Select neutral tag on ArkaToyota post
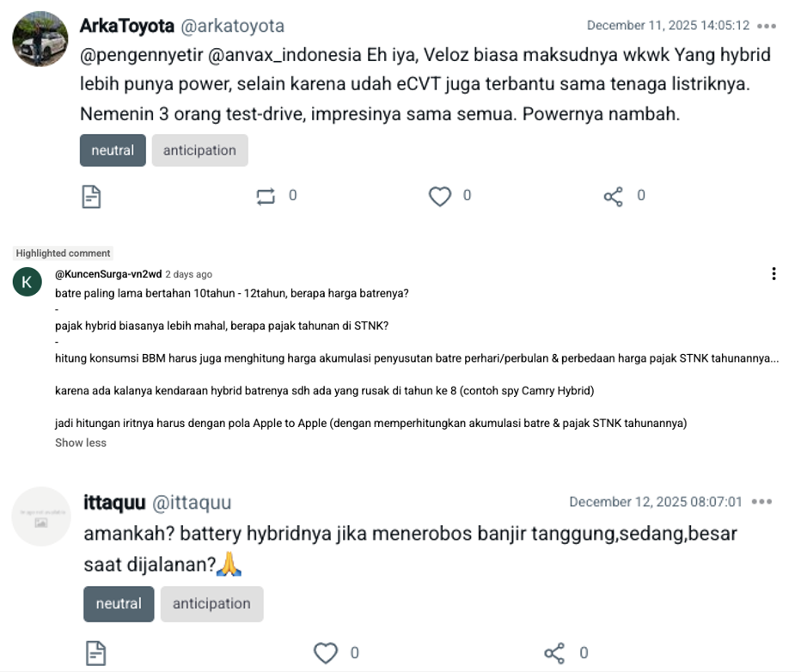Image resolution: width=801 pixels, height=672 pixels. click(x=113, y=150)
